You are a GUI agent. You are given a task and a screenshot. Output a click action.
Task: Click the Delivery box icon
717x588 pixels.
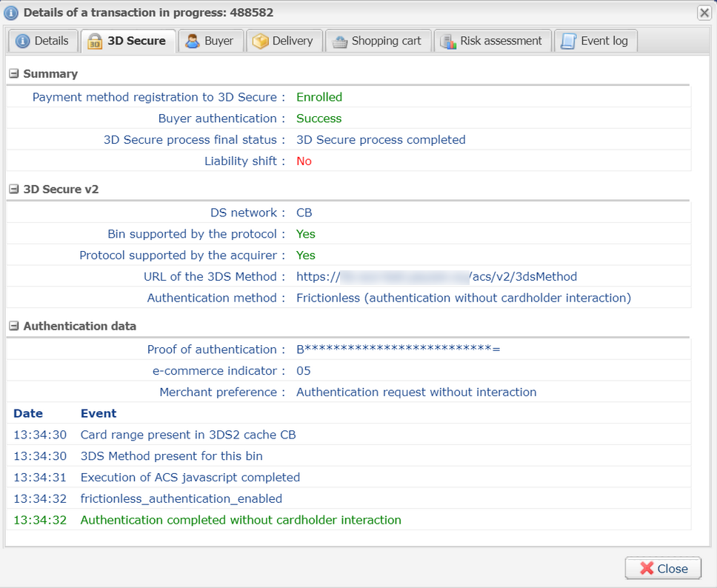click(x=260, y=41)
